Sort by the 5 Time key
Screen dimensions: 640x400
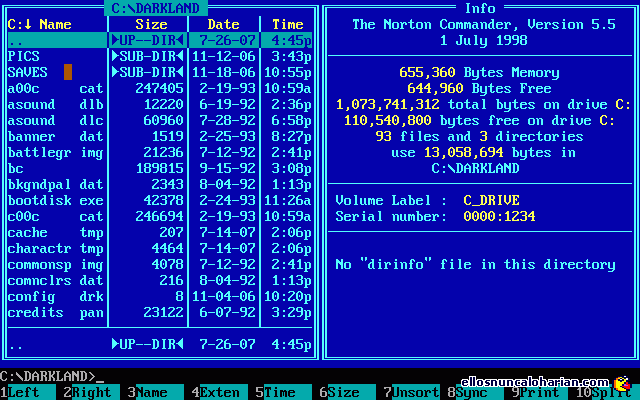pyautogui.click(x=279, y=393)
